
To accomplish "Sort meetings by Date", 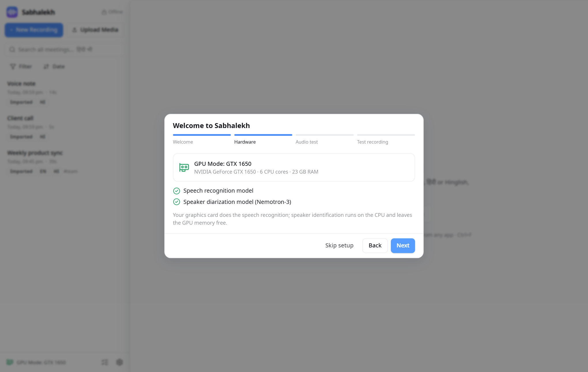I will click(x=54, y=67).
